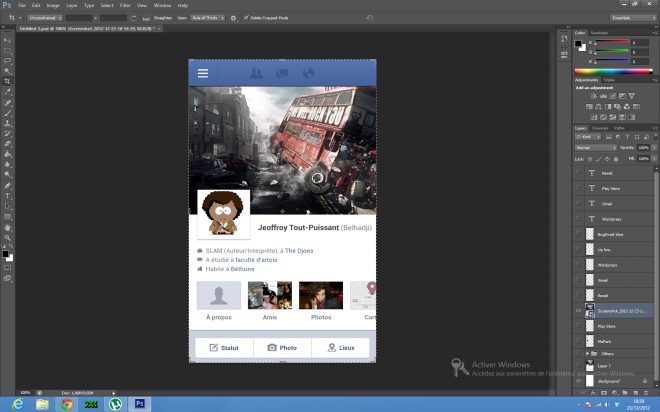The height and width of the screenshot is (412, 660).
Task: Select the Magic Wand tool
Action: [x=8, y=71]
